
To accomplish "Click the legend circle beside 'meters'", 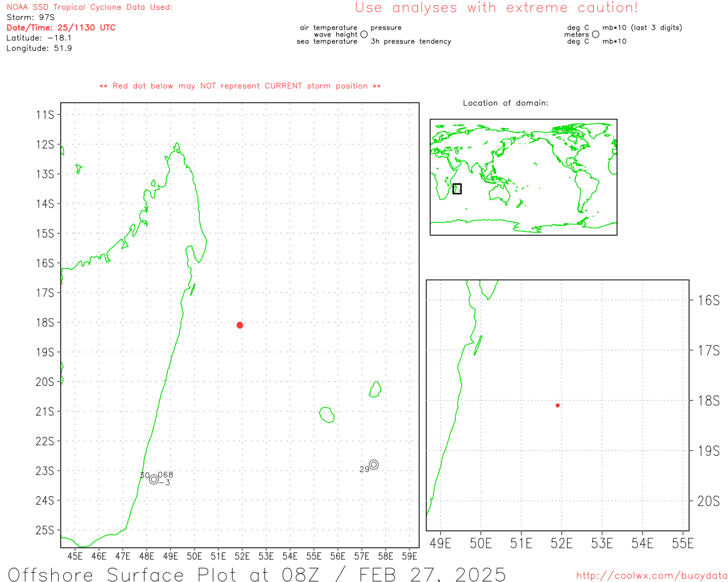I will [595, 35].
